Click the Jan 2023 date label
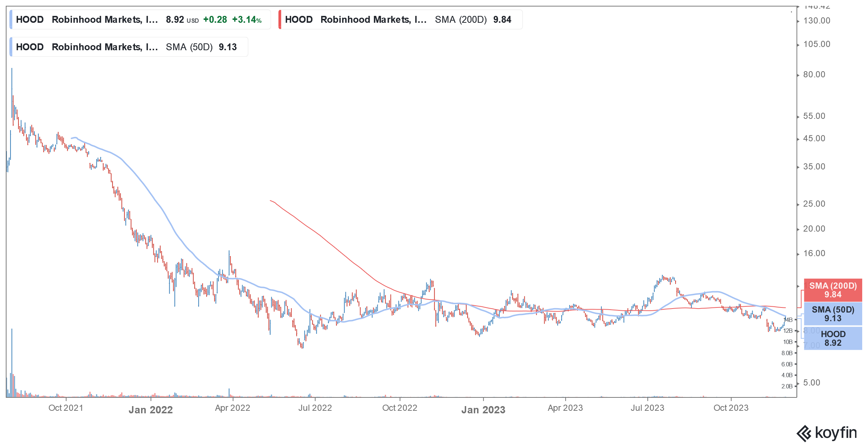This screenshot has width=868, height=448. tap(483, 410)
